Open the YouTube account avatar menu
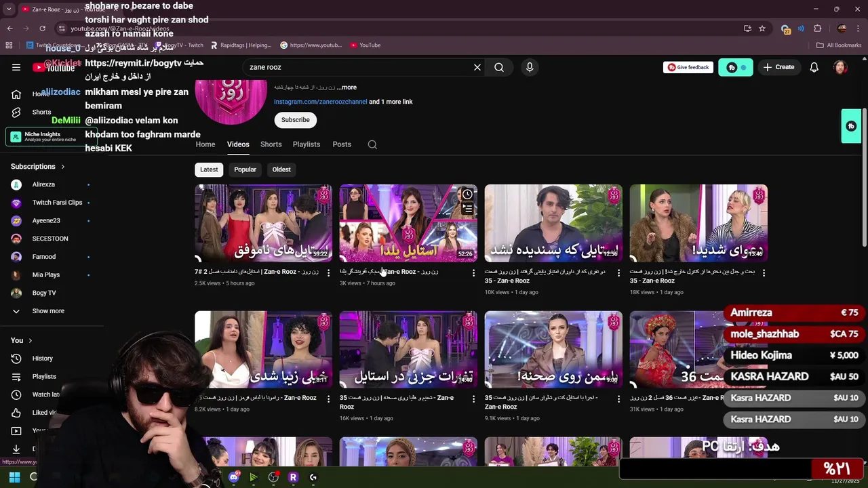This screenshot has width=868, height=488. coord(840,67)
